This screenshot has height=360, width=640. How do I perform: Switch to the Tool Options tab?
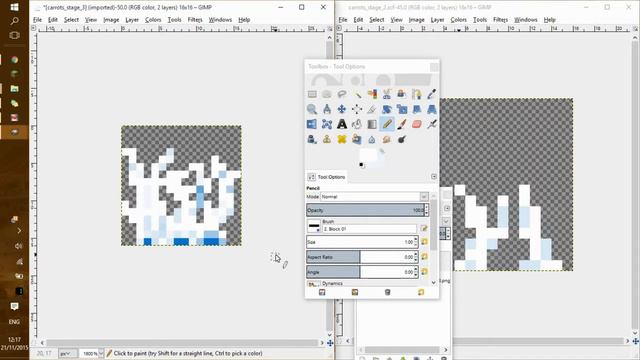click(327, 177)
